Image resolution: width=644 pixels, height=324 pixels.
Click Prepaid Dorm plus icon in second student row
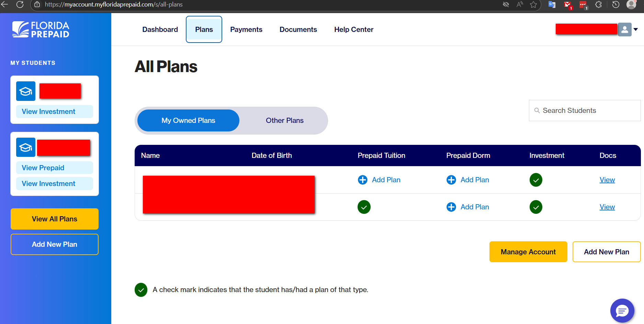(x=451, y=207)
